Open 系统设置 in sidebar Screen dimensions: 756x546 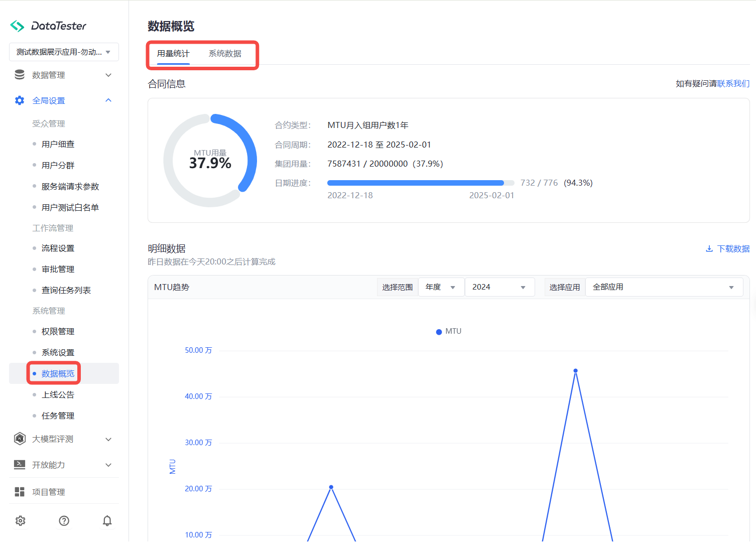point(58,352)
